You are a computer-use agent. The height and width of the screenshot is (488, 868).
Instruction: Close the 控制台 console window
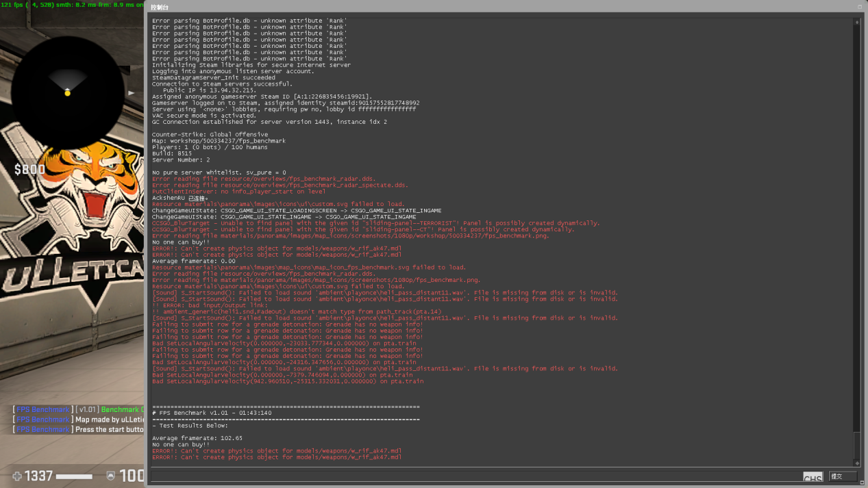coord(859,6)
